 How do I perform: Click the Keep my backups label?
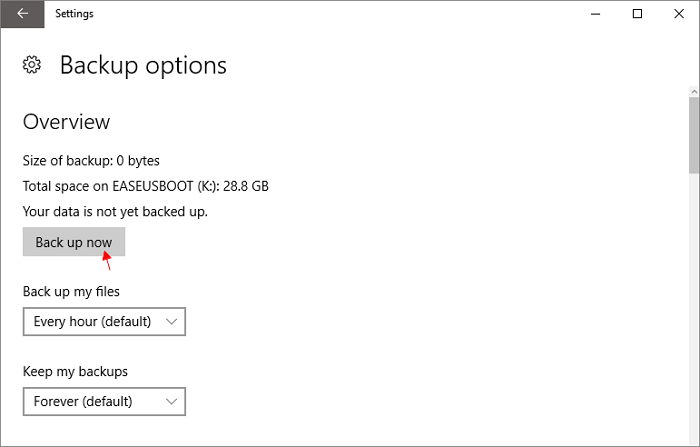pyautogui.click(x=75, y=372)
